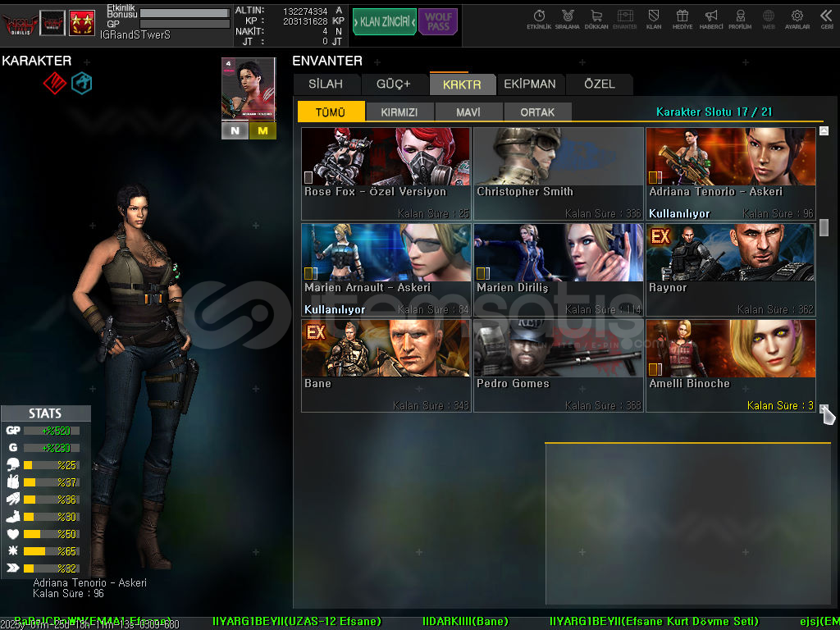840x630 pixels.
Task: Click the body armor stat icon
Action: [13, 482]
